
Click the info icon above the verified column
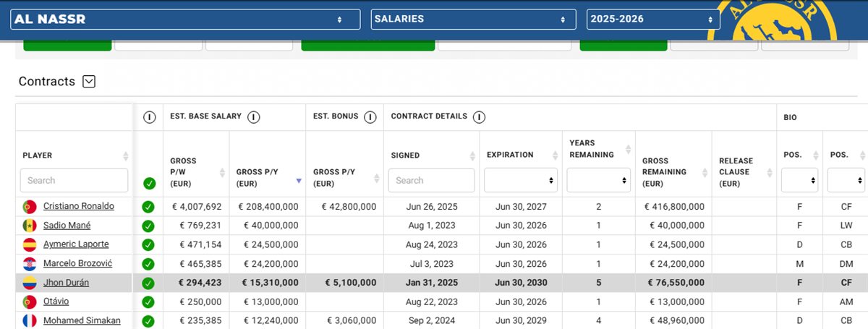pyautogui.click(x=149, y=117)
